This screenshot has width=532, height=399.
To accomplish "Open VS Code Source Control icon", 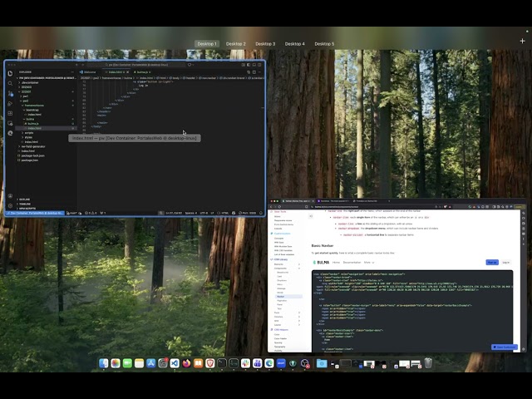I will pyautogui.click(x=10, y=93).
